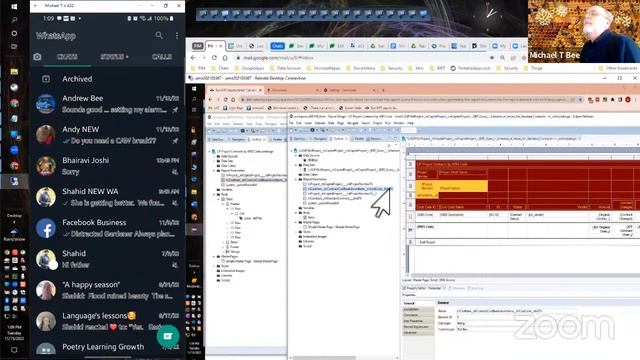Select Scripts folder in left Outline
The width and height of the screenshot is (640, 360).
(224, 280)
